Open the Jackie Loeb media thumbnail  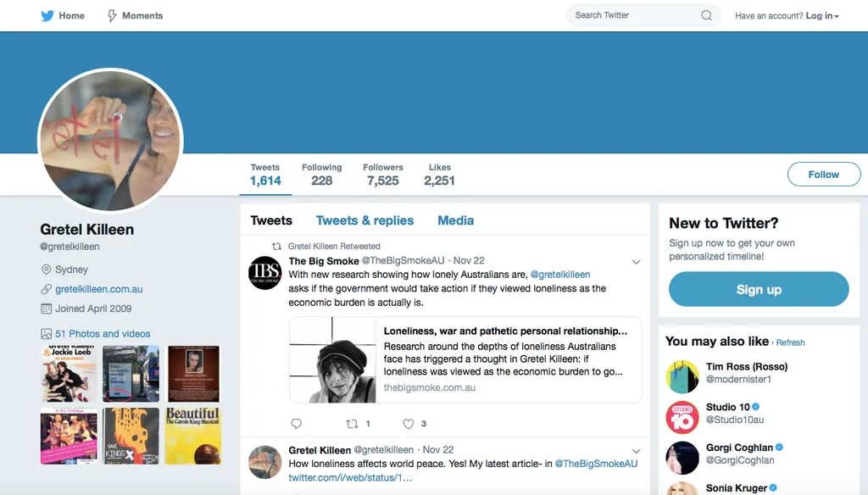(x=69, y=374)
